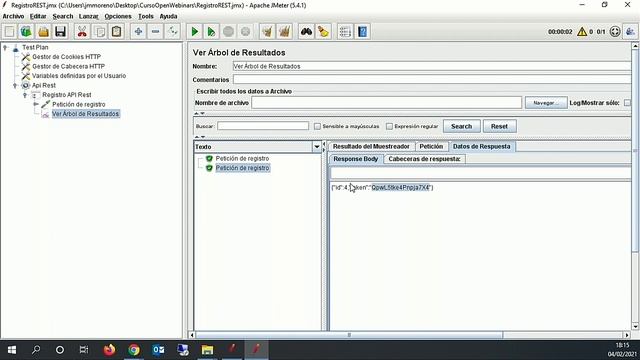This screenshot has width=640, height=360.
Task: Open the Lanzar menu
Action: coord(89,16)
